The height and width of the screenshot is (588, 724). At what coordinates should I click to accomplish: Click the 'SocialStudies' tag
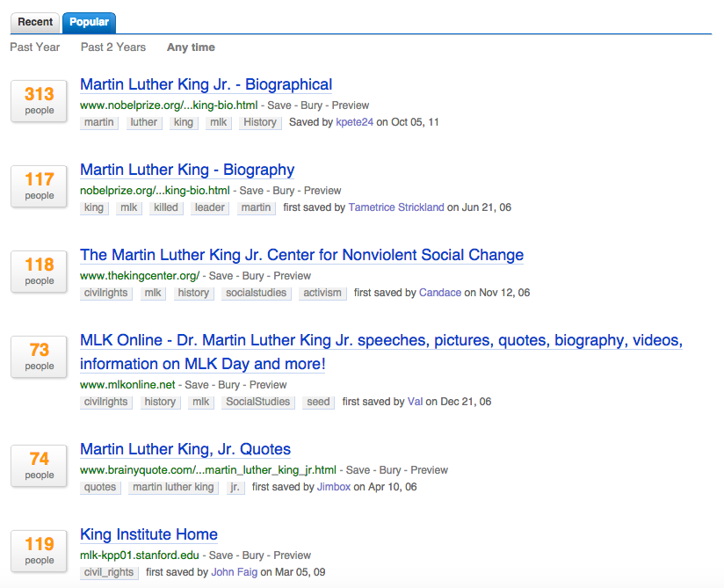pyautogui.click(x=257, y=403)
